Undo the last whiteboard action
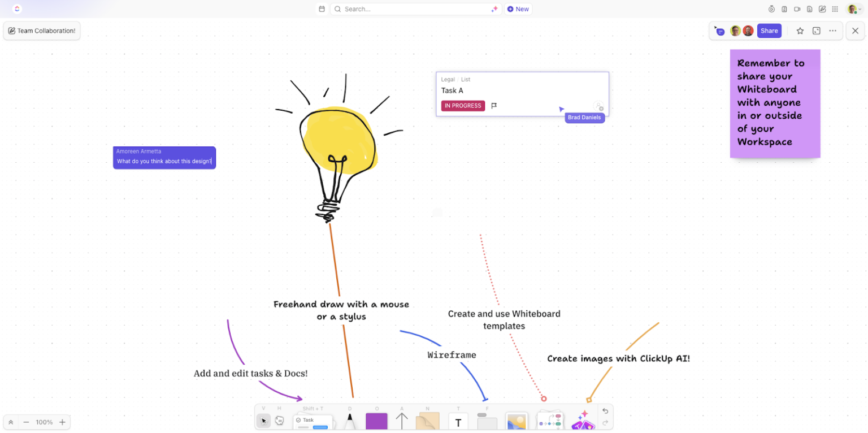The height and width of the screenshot is (433, 868). pyautogui.click(x=604, y=412)
